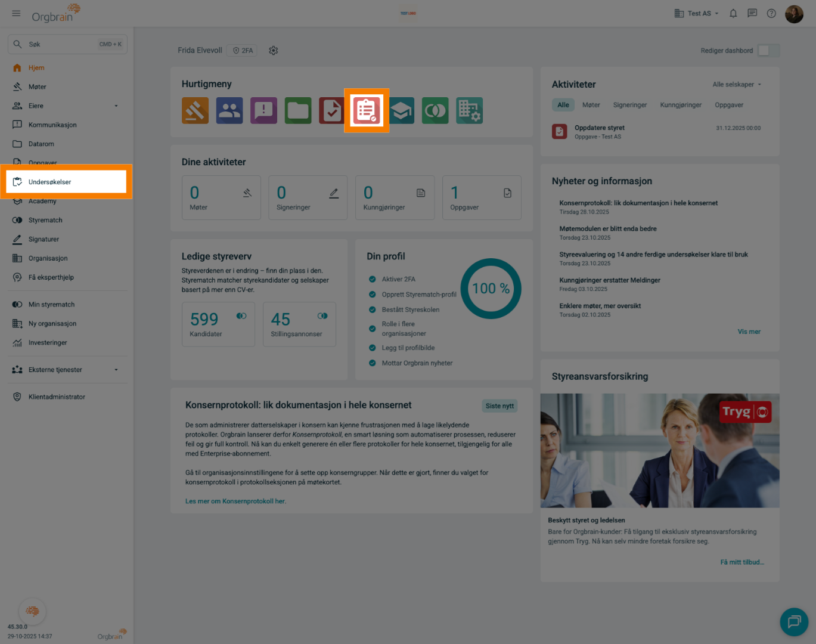Click the help question mark icon

point(771,13)
